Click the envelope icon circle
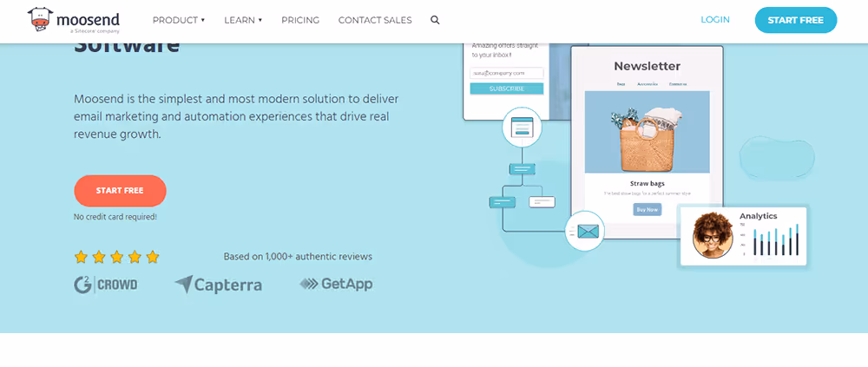The width and height of the screenshot is (868, 367). tap(584, 231)
